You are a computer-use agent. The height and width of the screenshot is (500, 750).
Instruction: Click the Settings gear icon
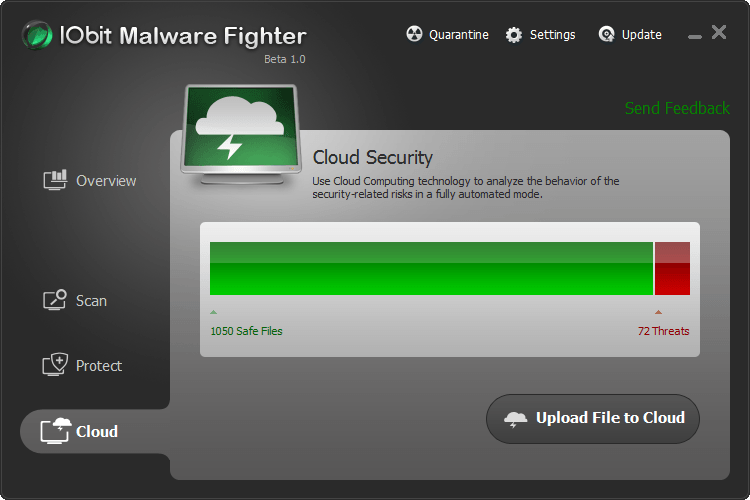click(x=514, y=35)
